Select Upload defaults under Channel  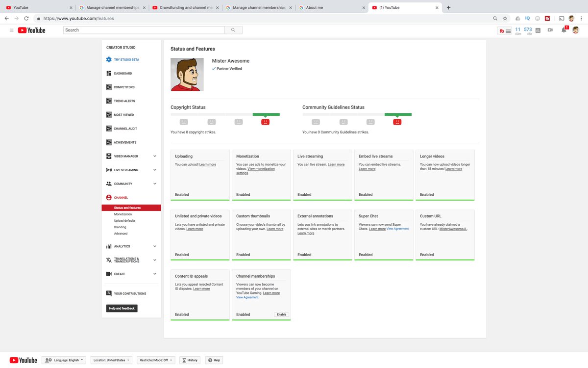pos(124,221)
